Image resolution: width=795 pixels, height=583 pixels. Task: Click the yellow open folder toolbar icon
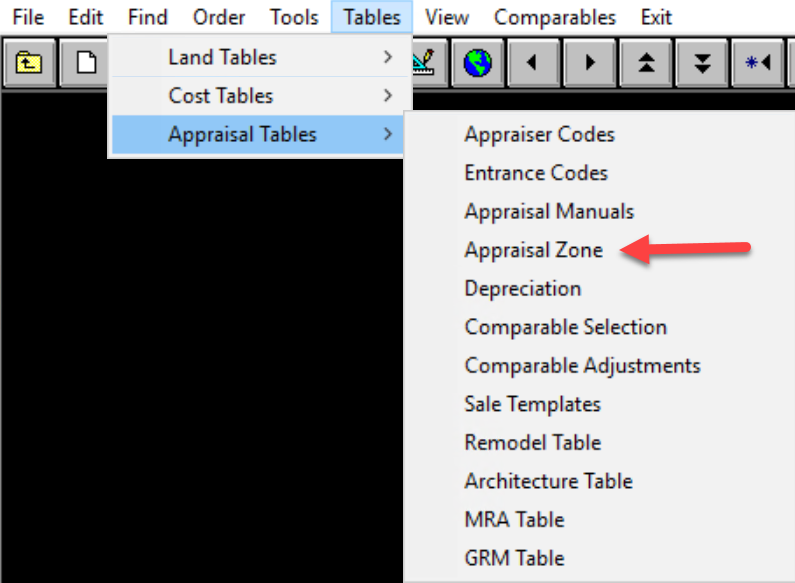coord(28,63)
